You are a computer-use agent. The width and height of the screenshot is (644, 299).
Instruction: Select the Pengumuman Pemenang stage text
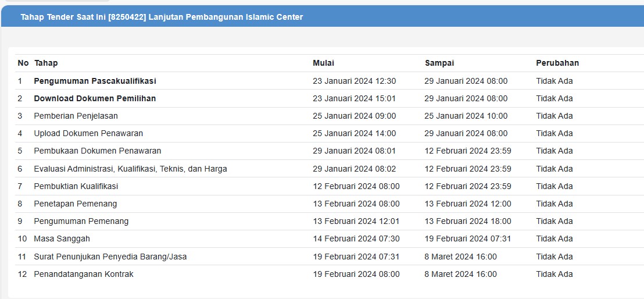click(x=81, y=221)
